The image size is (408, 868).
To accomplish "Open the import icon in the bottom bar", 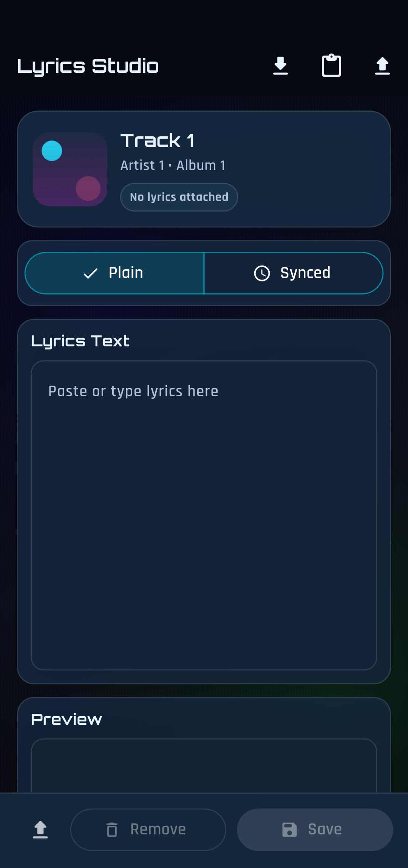I will point(40,829).
